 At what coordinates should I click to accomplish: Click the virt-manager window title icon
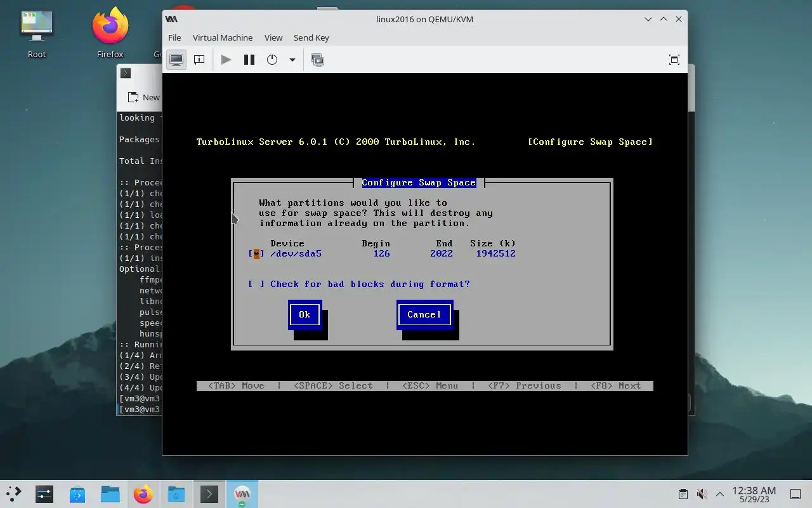pyautogui.click(x=171, y=19)
